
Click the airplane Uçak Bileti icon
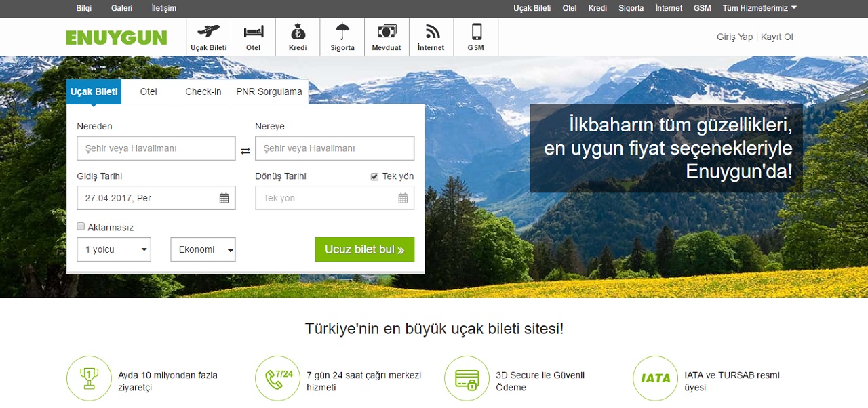coord(208,32)
